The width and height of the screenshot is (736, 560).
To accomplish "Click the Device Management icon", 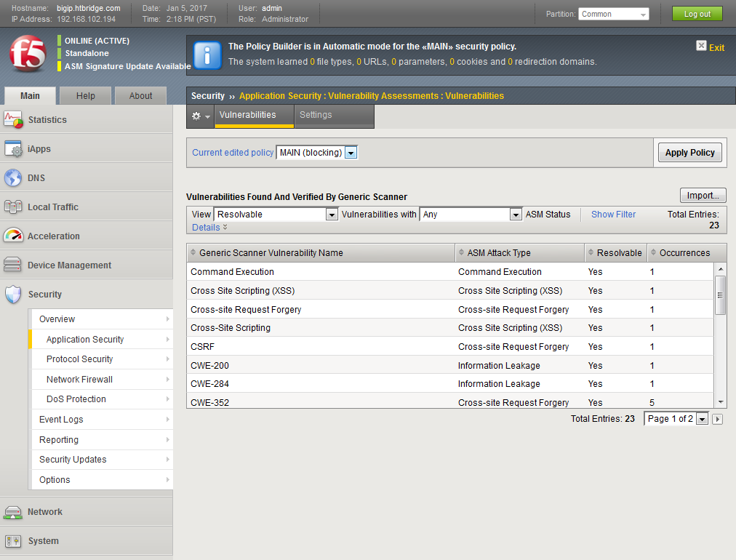I will (14, 265).
